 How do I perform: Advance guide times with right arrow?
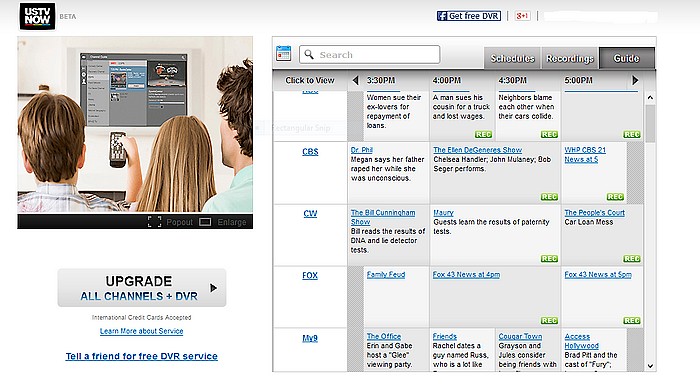coord(635,80)
